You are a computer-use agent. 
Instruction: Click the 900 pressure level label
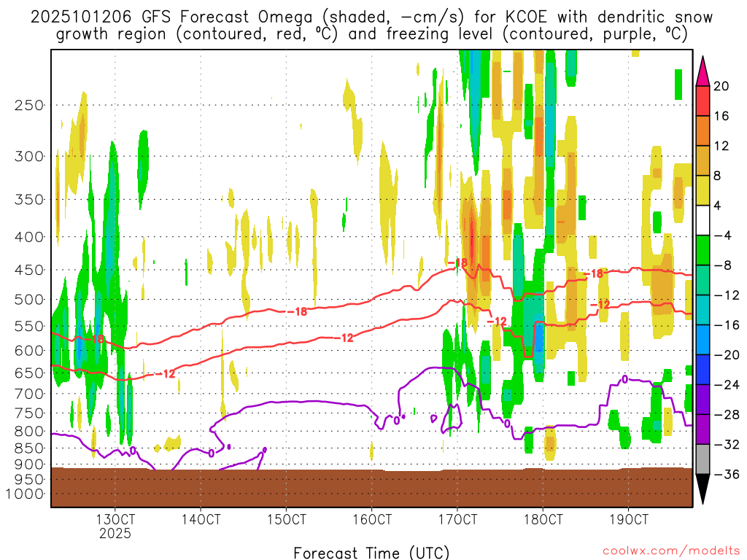[29, 464]
